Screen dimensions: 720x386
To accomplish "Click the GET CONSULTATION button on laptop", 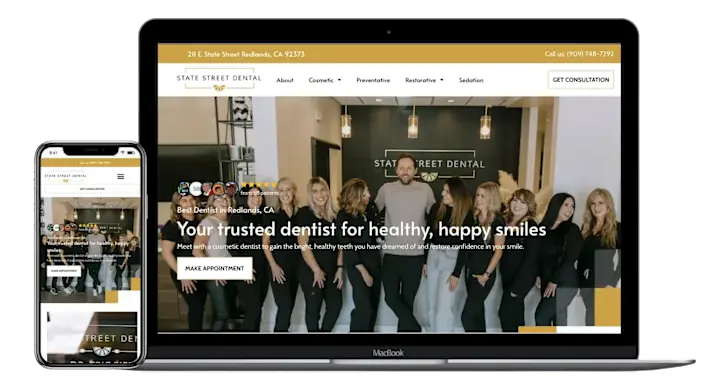I will click(x=581, y=79).
